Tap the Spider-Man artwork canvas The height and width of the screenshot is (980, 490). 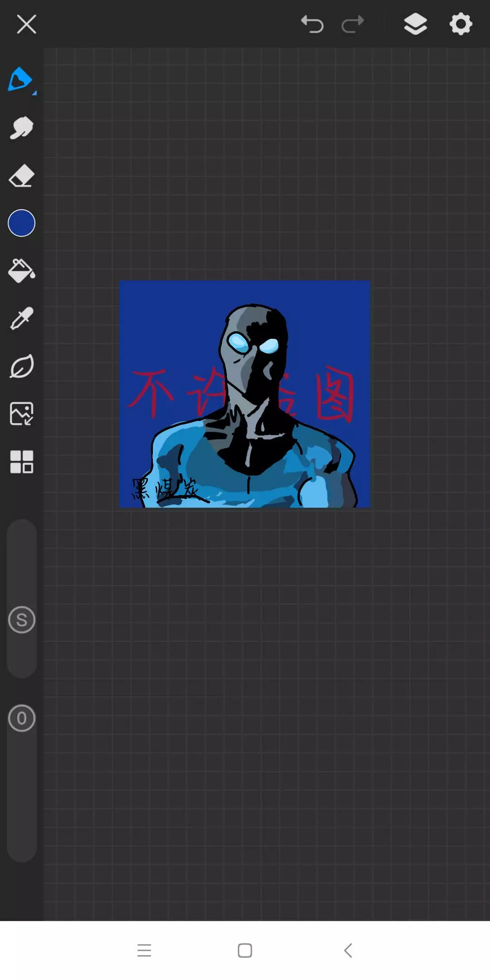pyautogui.click(x=245, y=394)
